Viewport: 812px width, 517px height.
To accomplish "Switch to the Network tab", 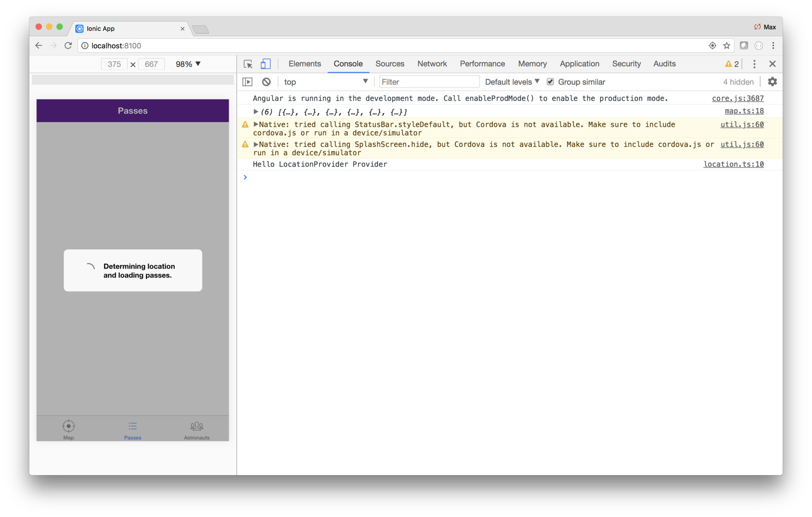I will click(x=432, y=64).
